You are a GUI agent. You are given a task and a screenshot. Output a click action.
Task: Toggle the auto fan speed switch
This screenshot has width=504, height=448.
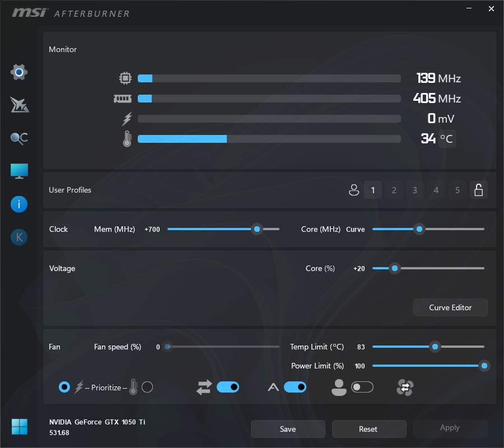tap(295, 387)
